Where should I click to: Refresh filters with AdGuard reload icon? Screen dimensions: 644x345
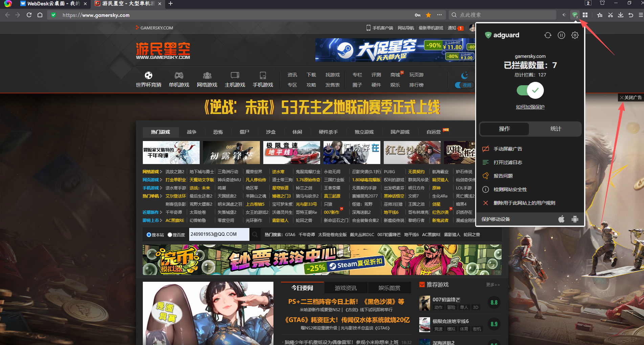pos(548,35)
